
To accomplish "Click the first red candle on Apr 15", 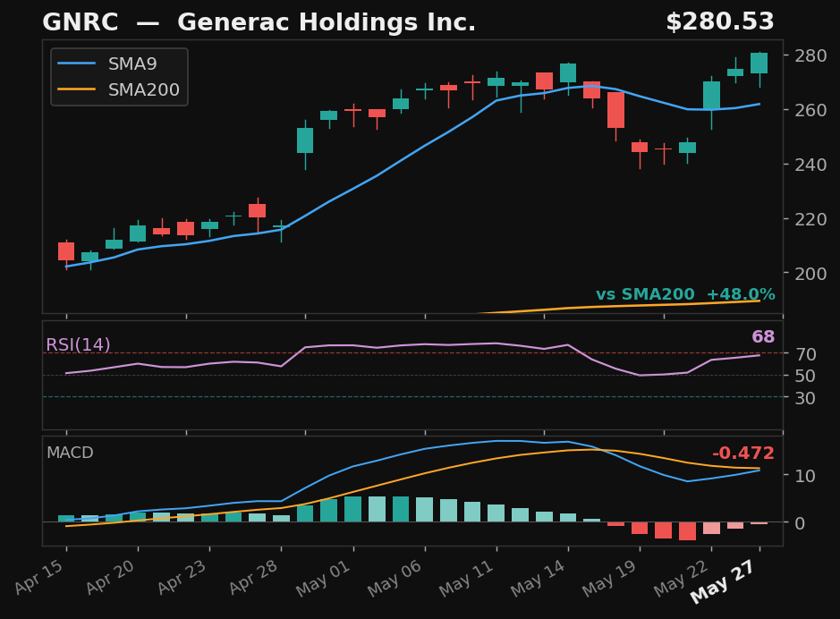I will (x=66, y=251).
